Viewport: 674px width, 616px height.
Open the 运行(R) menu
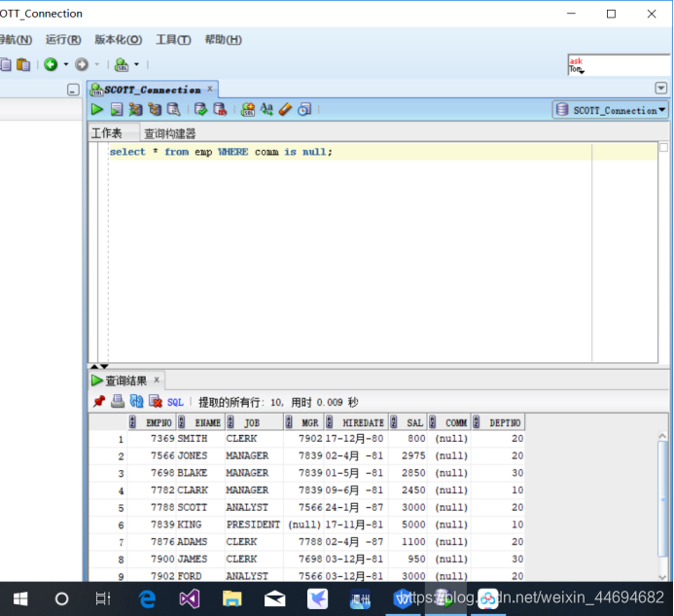coord(63,40)
